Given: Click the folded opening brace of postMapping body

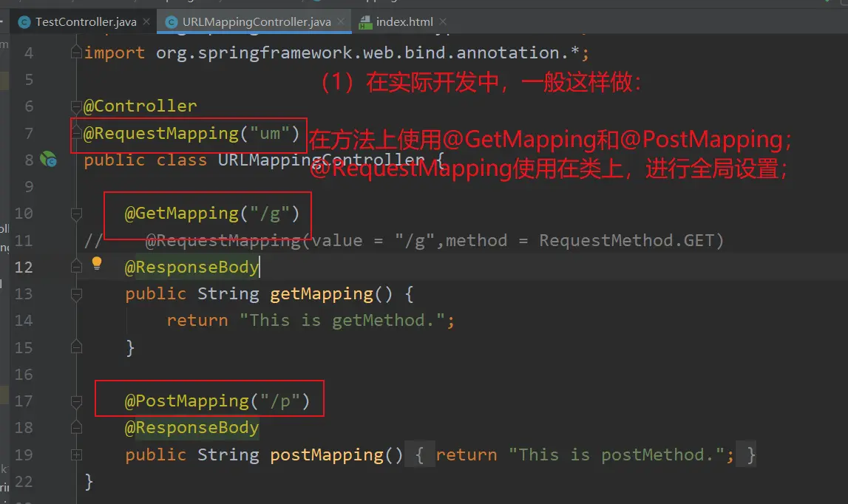Looking at the screenshot, I should click(x=420, y=454).
